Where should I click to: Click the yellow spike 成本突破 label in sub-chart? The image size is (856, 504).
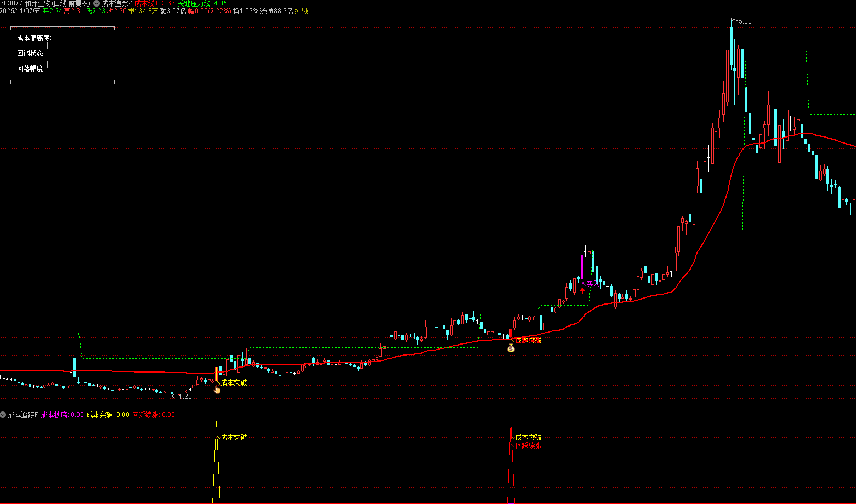234,437
